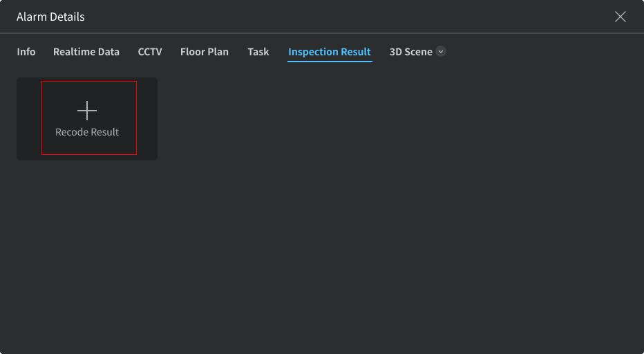The image size is (644, 354).
Task: Close the Alarm Details dialog
Action: click(621, 17)
